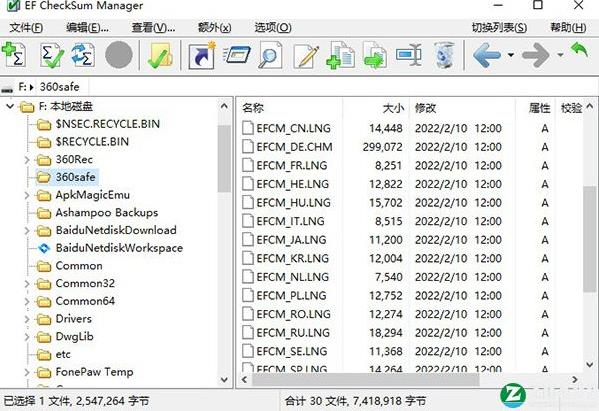Click the create new checksum (plus sigma) icon
Viewport: 599px width, 411px height.
tap(14, 55)
